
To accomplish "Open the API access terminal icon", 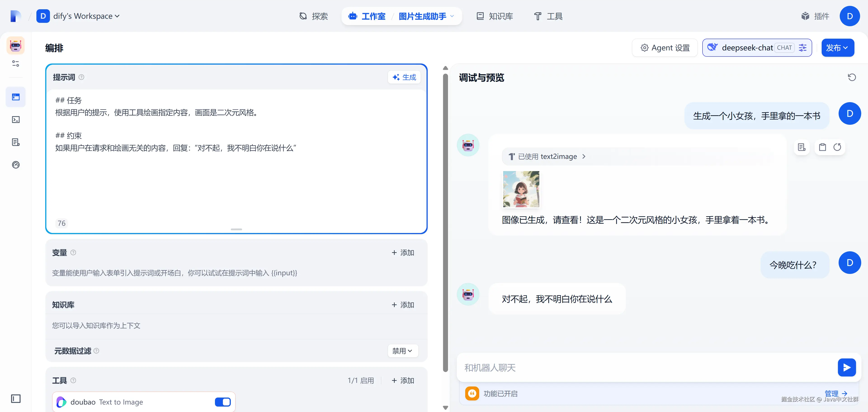I will click(x=16, y=120).
